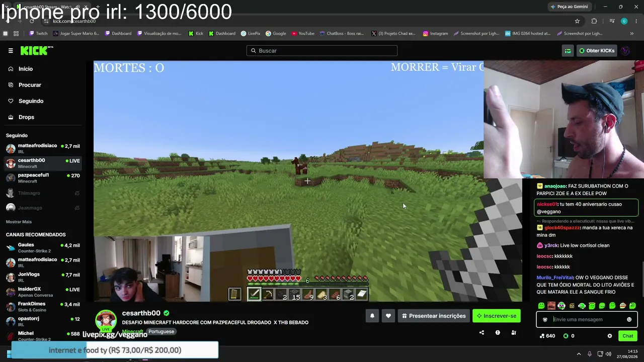Click Peça ao Gemini button
Image resolution: width=644 pixels, height=362 pixels.
[x=569, y=7]
